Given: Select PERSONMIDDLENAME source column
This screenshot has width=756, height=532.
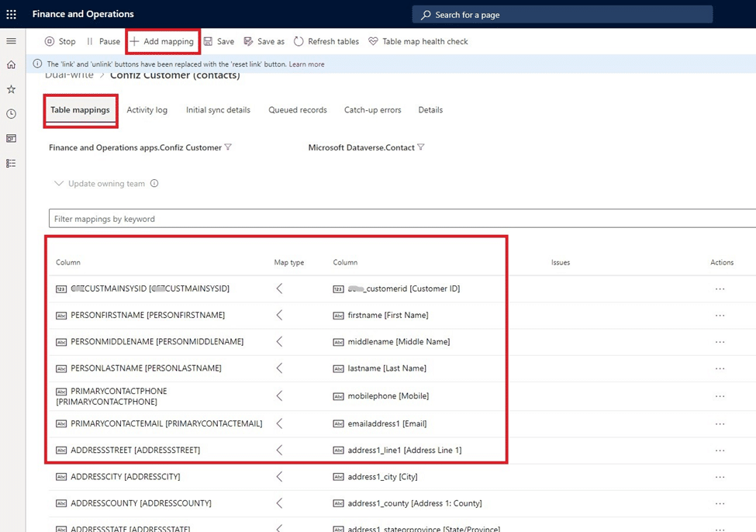Looking at the screenshot, I should (x=157, y=341).
